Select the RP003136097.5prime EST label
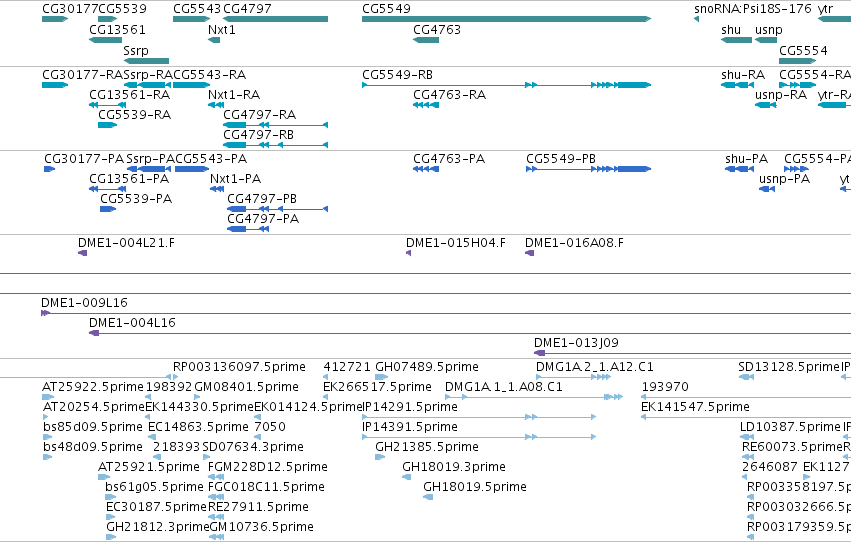 coord(239,367)
